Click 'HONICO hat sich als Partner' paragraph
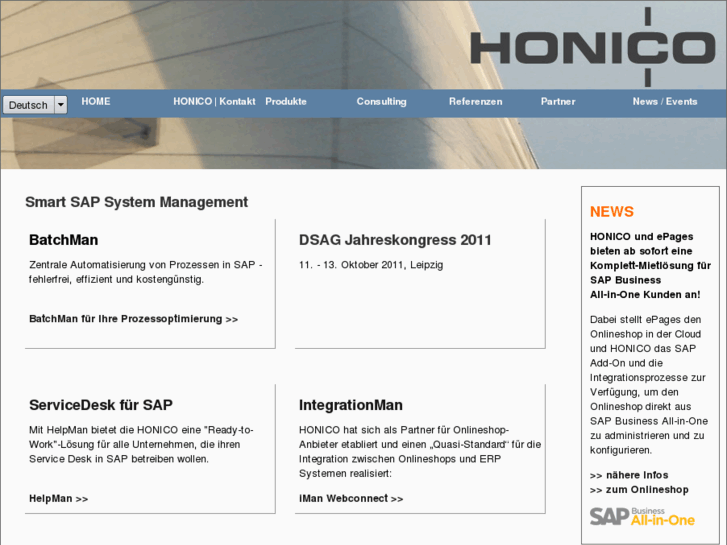Screen dimensions: 727x545 pyautogui.click(x=420, y=451)
